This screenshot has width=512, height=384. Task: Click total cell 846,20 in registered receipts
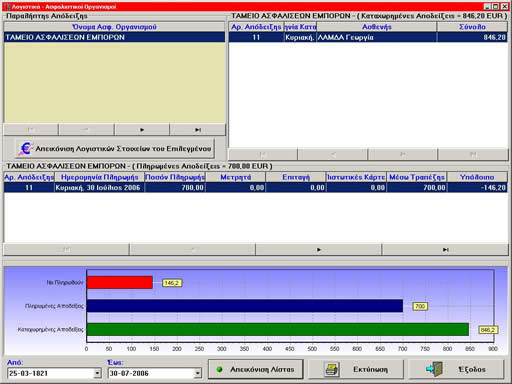click(x=472, y=37)
